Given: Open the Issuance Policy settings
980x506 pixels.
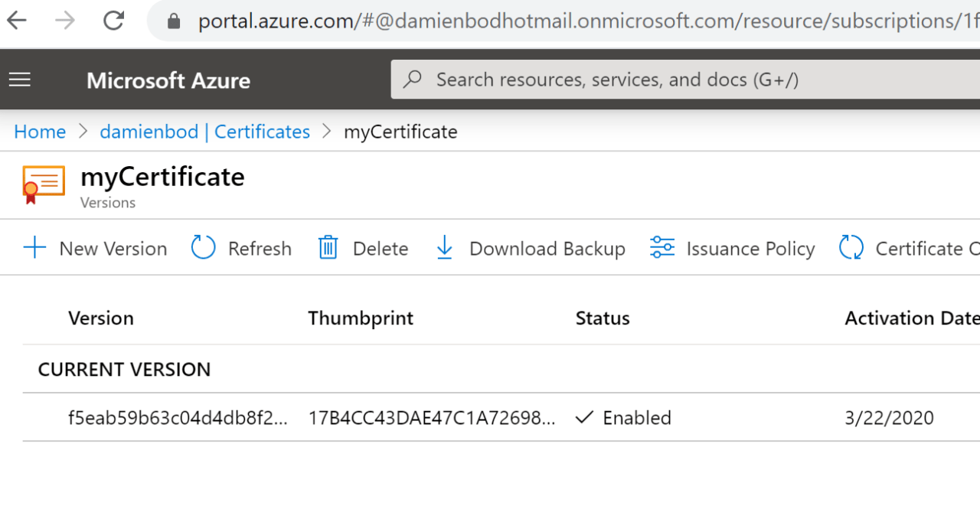Looking at the screenshot, I should (732, 248).
